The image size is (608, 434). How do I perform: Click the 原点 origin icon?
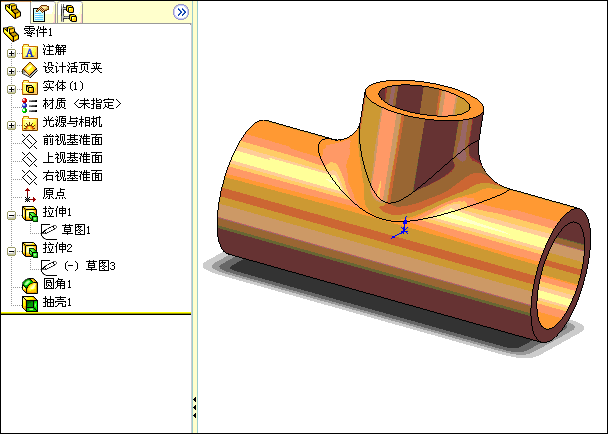pos(29,195)
